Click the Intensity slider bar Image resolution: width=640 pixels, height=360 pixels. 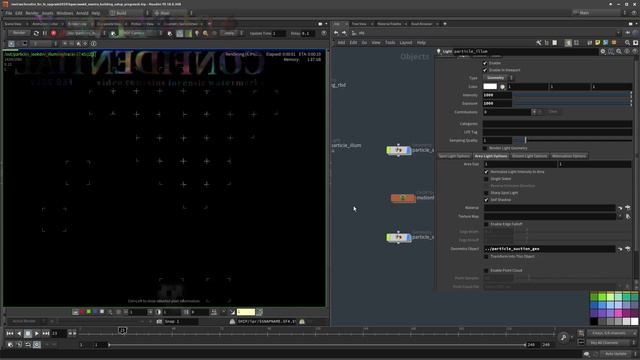571,95
